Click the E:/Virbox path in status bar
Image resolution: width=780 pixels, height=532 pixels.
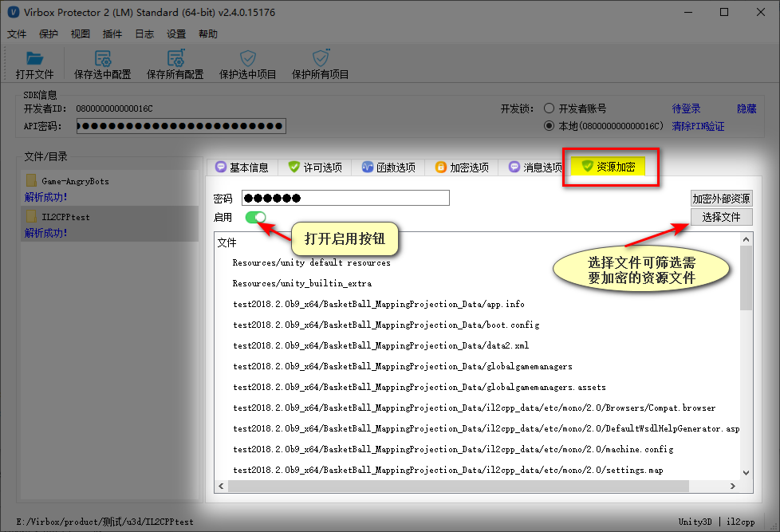[105, 522]
